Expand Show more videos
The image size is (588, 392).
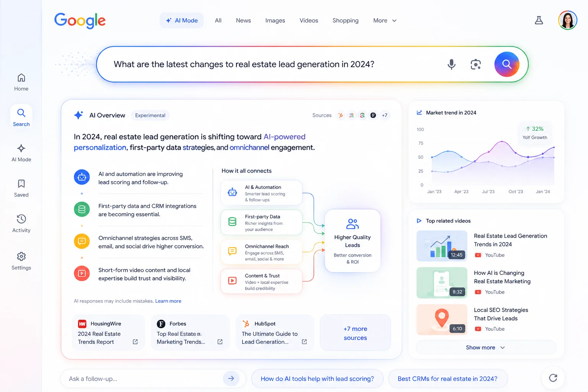[x=486, y=348]
